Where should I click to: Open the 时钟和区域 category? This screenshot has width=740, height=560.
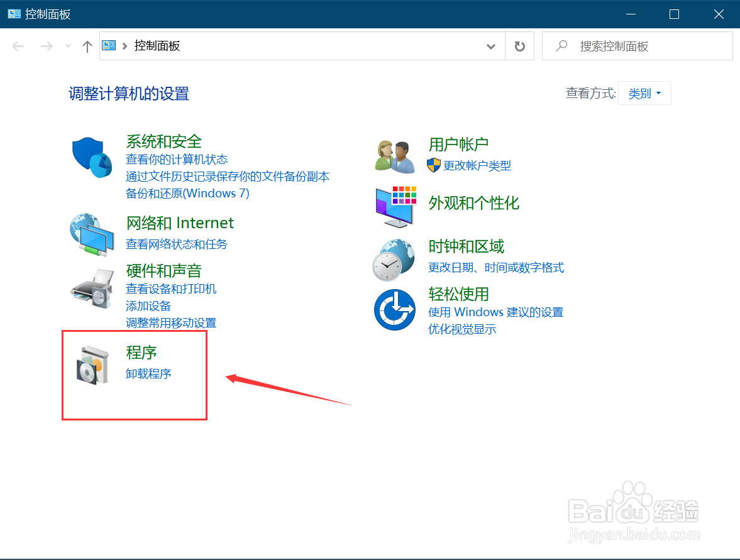click(467, 246)
